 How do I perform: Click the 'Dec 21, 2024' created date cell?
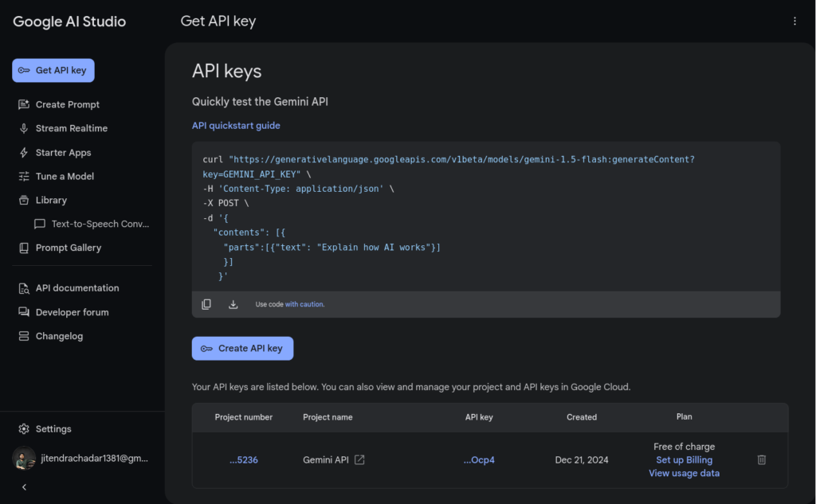[581, 460]
